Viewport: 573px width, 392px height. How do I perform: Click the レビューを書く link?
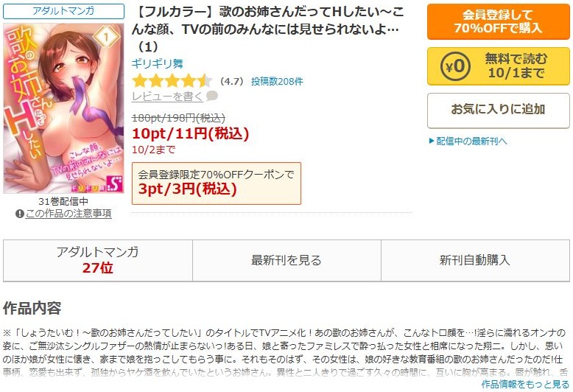pyautogui.click(x=167, y=97)
